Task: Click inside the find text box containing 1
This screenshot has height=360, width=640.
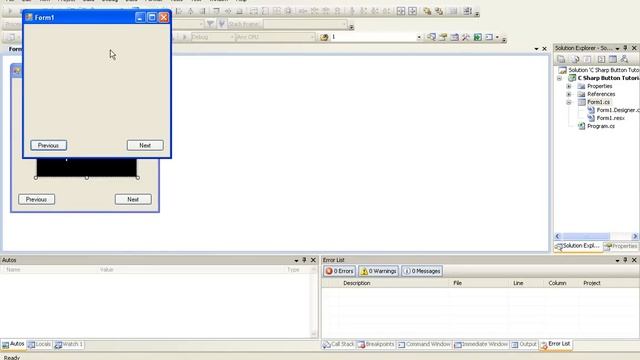Action: click(x=372, y=37)
